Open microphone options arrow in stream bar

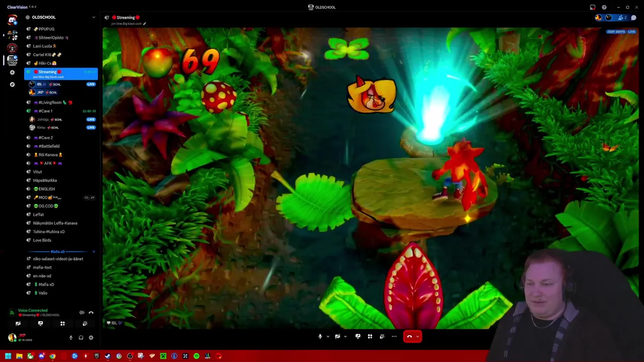pyautogui.click(x=328, y=336)
